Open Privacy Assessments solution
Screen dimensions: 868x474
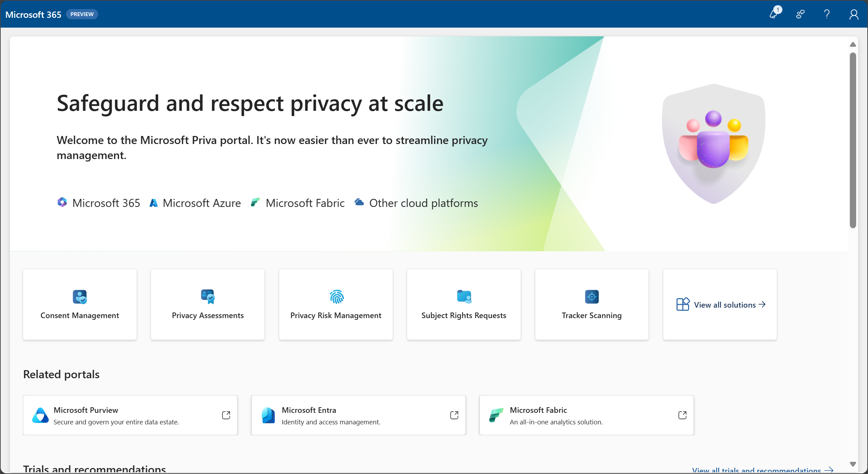point(207,304)
